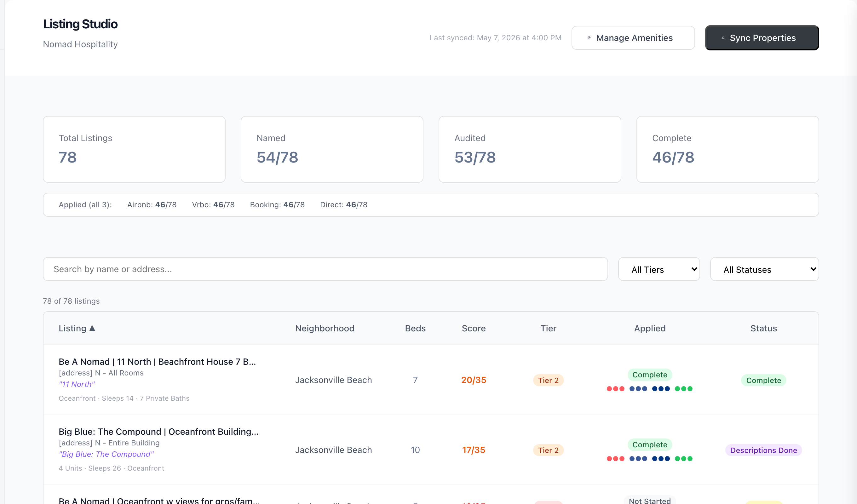The height and width of the screenshot is (504, 857).
Task: Click the "11 North" purple name
Action: (77, 384)
